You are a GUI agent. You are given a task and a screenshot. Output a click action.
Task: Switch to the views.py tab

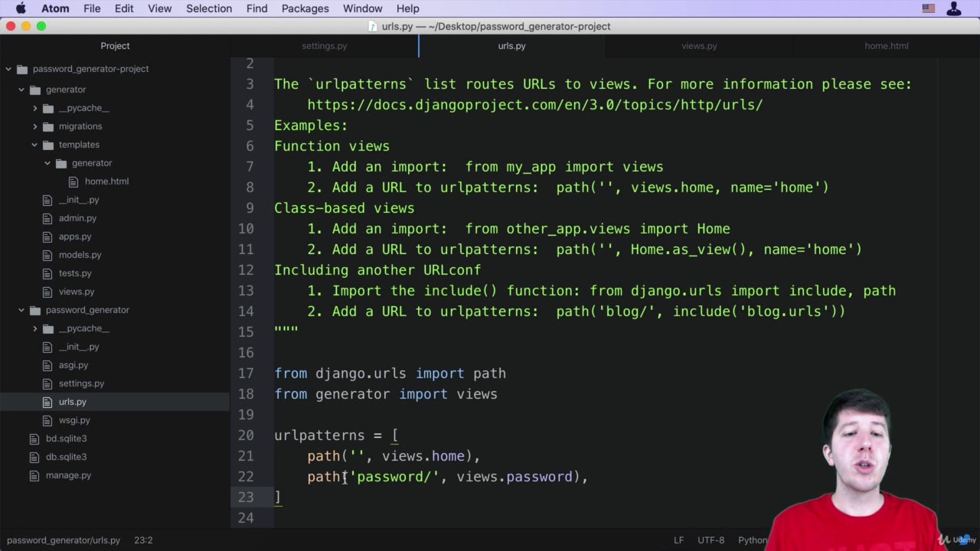point(699,46)
